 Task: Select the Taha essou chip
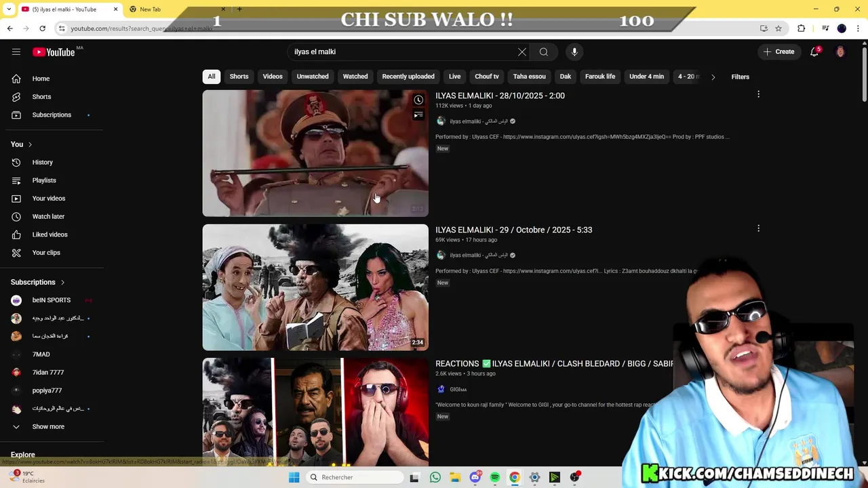click(x=530, y=77)
